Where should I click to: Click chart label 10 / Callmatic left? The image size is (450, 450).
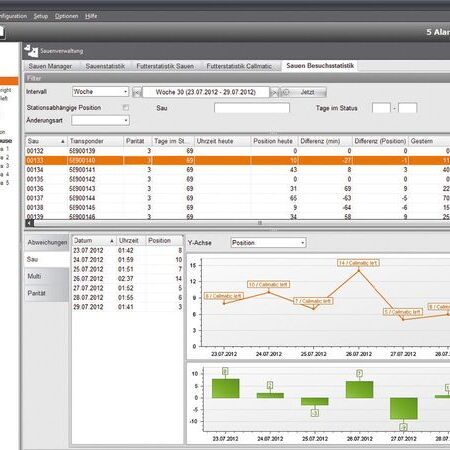point(268,284)
